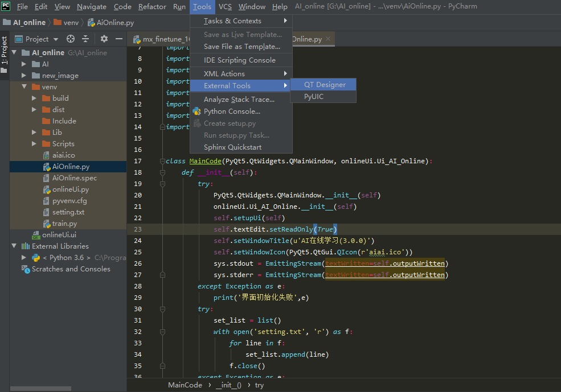Close the AiOnline.py editor tab

click(328, 39)
